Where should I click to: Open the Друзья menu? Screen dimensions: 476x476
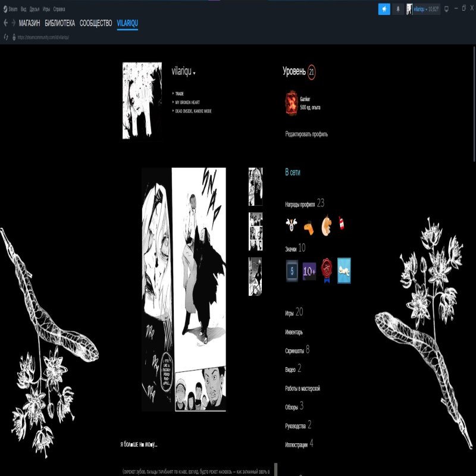tap(35, 10)
